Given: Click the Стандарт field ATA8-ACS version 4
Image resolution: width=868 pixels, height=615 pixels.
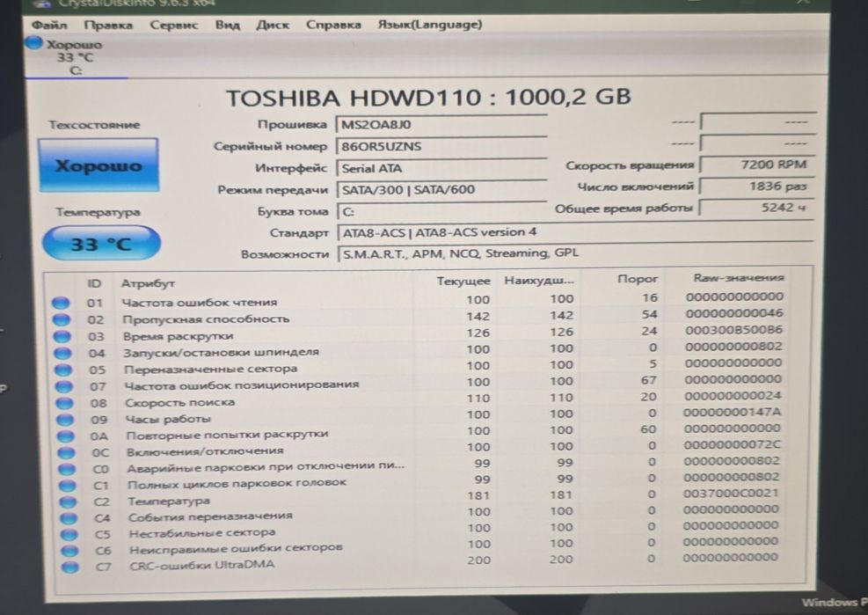Looking at the screenshot, I should click(x=574, y=232).
